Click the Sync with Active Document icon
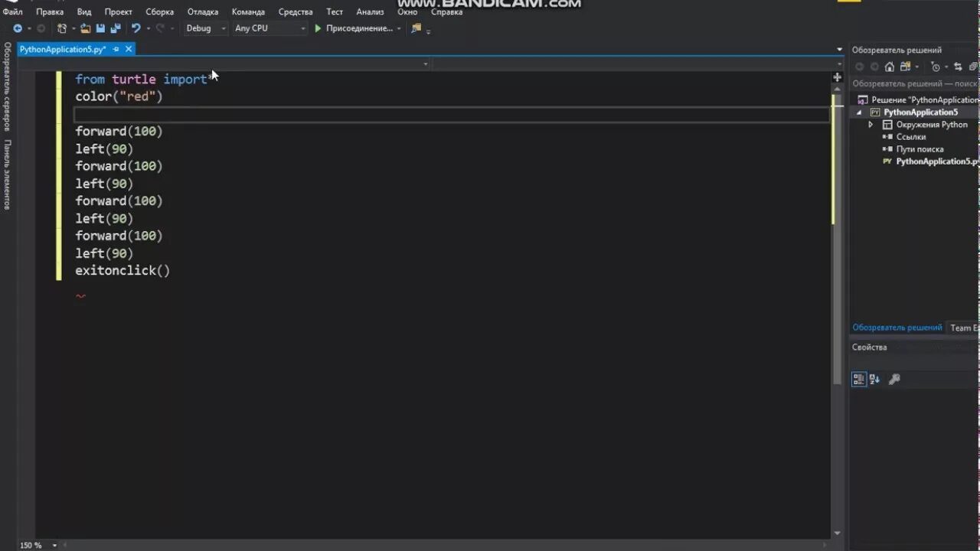The width and height of the screenshot is (980, 551). click(957, 67)
